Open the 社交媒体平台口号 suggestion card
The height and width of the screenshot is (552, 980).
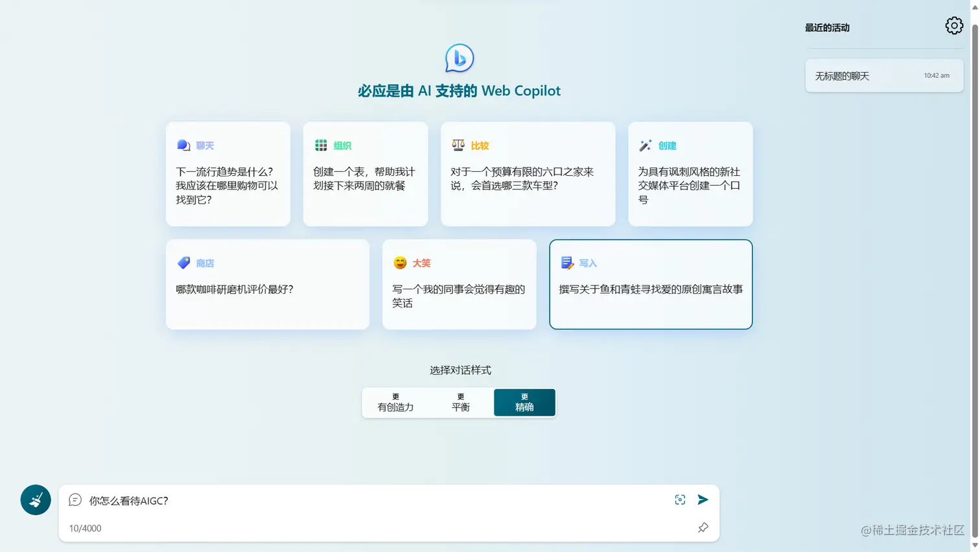[x=690, y=174]
